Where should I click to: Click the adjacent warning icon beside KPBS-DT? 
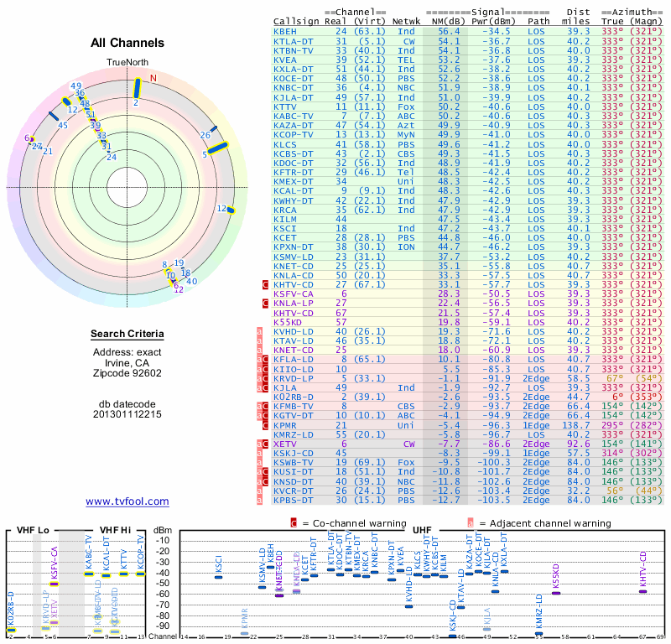coord(259,501)
